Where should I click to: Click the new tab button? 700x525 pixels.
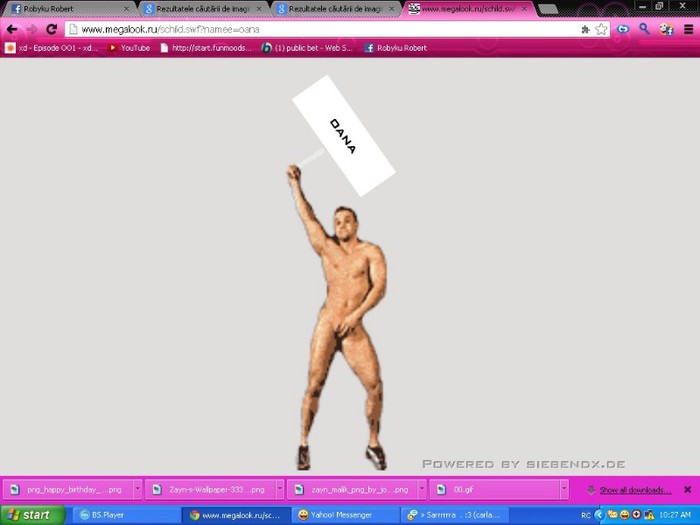(x=547, y=9)
